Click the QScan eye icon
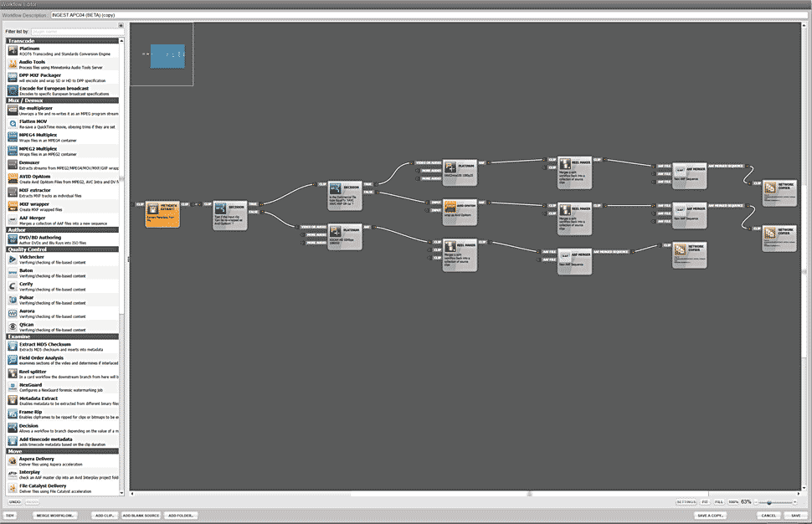 click(13, 326)
